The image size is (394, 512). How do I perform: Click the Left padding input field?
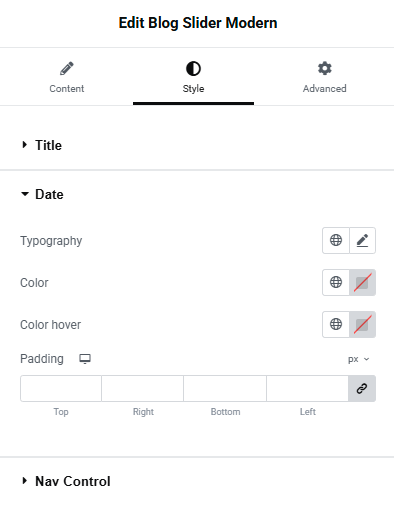(x=307, y=388)
